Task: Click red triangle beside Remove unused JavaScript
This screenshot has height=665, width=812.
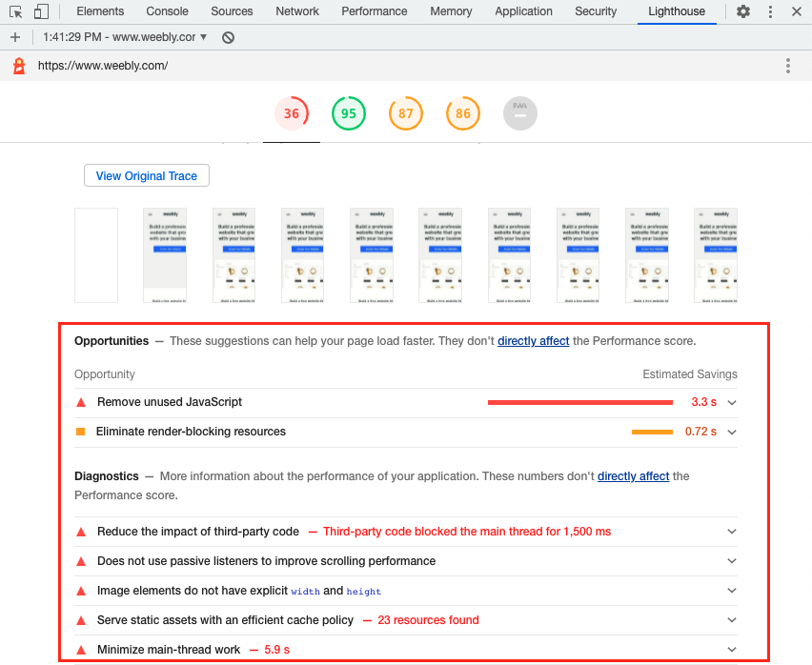Action: pos(81,402)
